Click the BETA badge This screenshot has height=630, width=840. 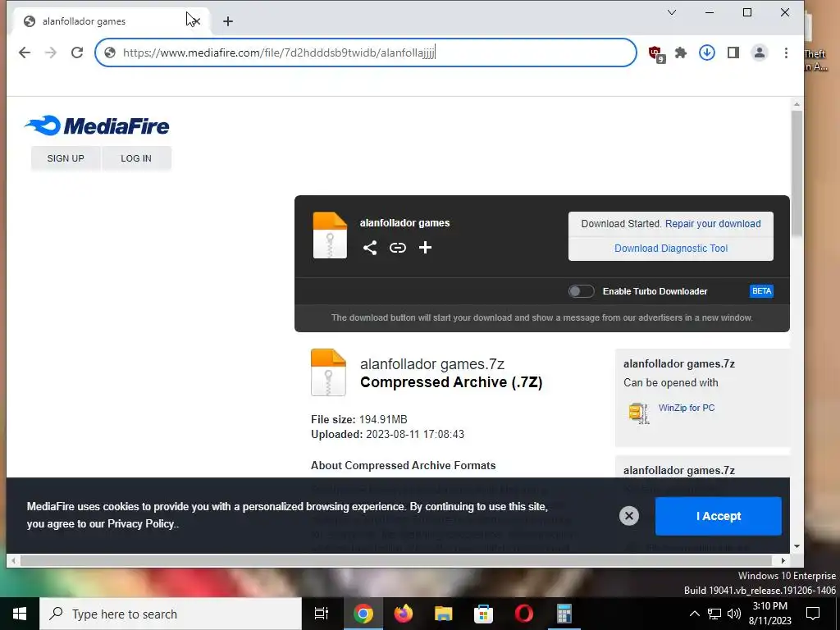(x=761, y=291)
